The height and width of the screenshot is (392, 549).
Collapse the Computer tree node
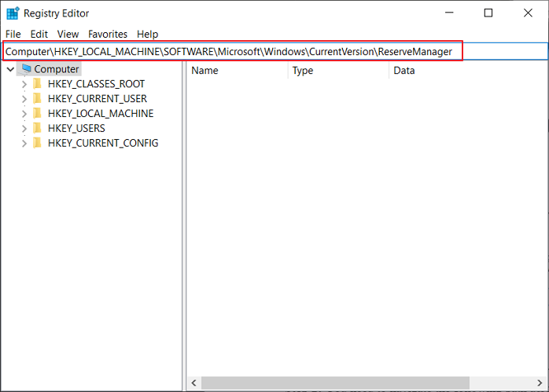pyautogui.click(x=10, y=69)
